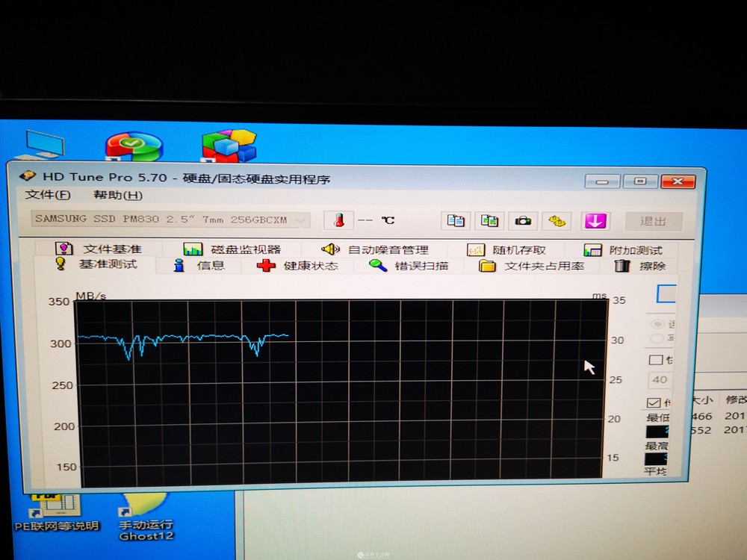This screenshot has width=747, height=560.
Task: Click the pink download arrow icon
Action: point(595,221)
